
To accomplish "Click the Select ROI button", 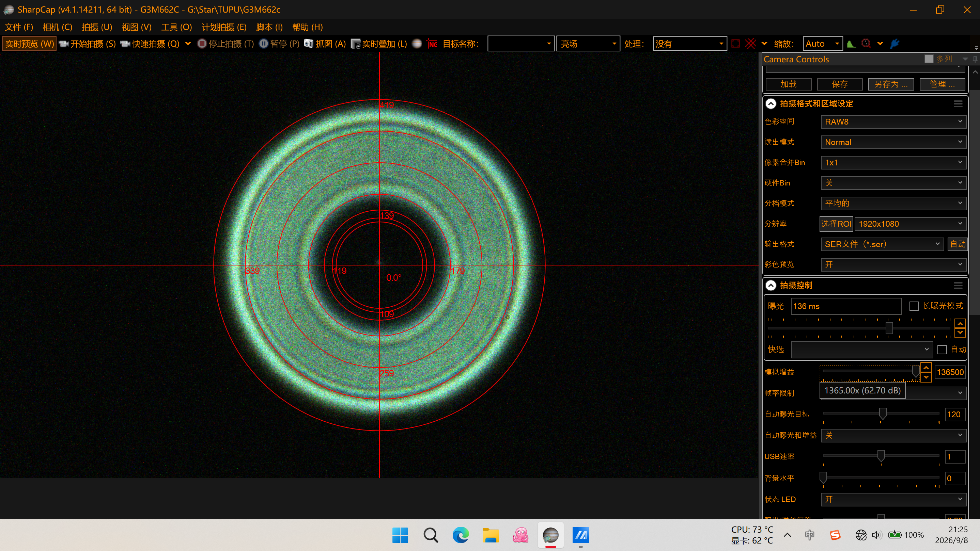I will pyautogui.click(x=836, y=224).
